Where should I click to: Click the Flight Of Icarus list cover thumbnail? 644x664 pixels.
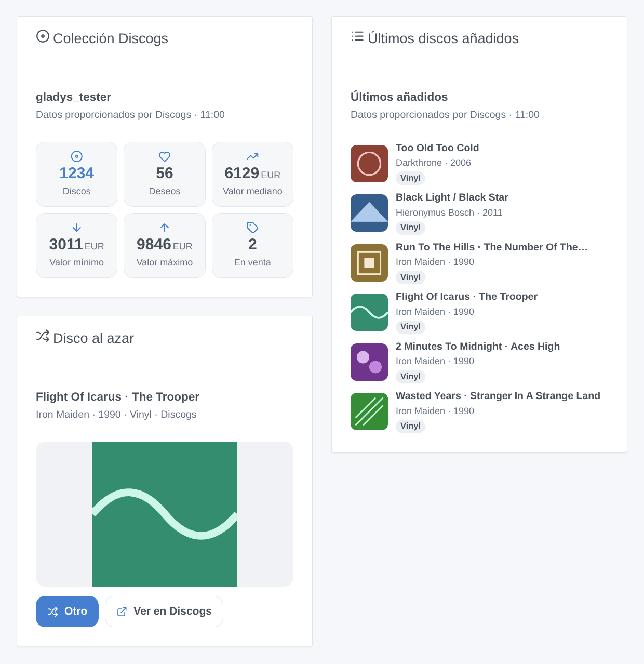point(369,312)
